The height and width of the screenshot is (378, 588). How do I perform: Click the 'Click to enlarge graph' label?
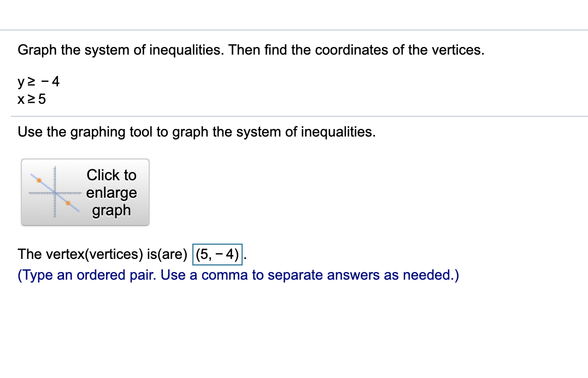[x=111, y=192]
